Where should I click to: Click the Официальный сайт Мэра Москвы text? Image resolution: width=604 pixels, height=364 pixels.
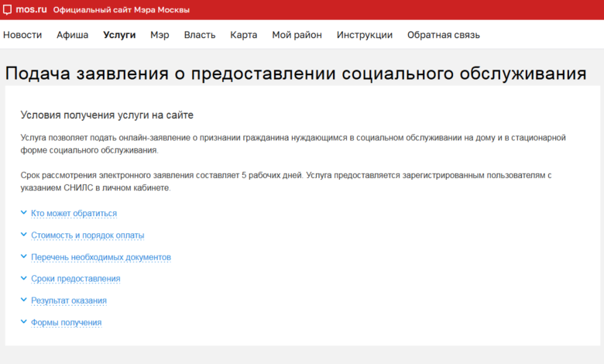coord(122,10)
